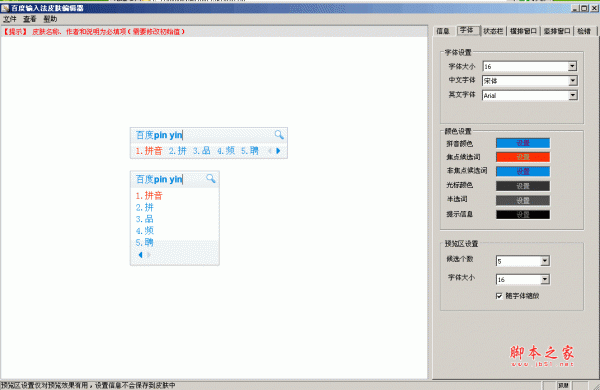The height and width of the screenshot is (390, 600).
Task: Click candidate 1.拼音 in horizontal preview
Action: [149, 151]
